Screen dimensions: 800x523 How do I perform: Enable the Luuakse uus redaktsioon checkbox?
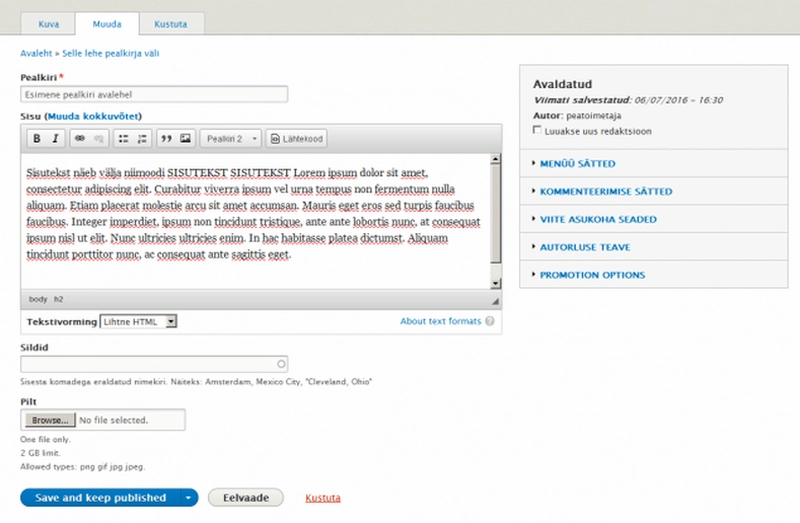point(538,130)
